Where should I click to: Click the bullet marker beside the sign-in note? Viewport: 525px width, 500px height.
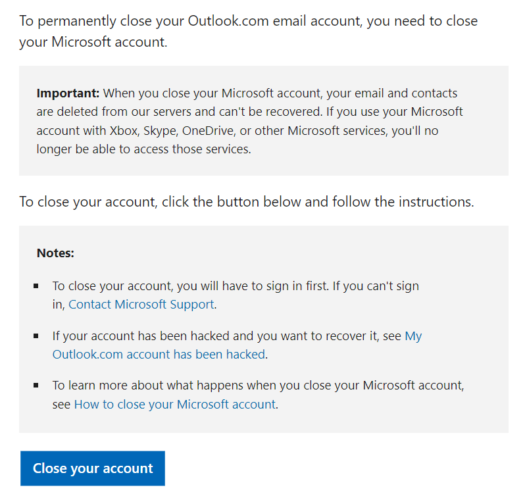click(x=36, y=286)
